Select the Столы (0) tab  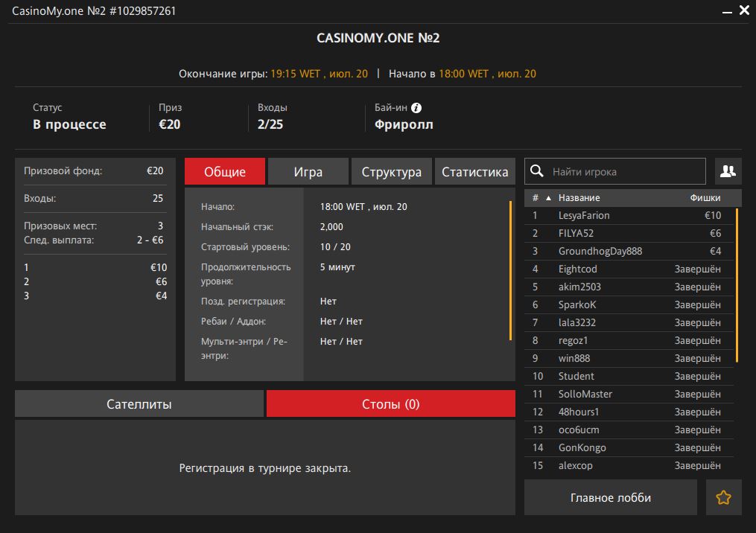[390, 404]
